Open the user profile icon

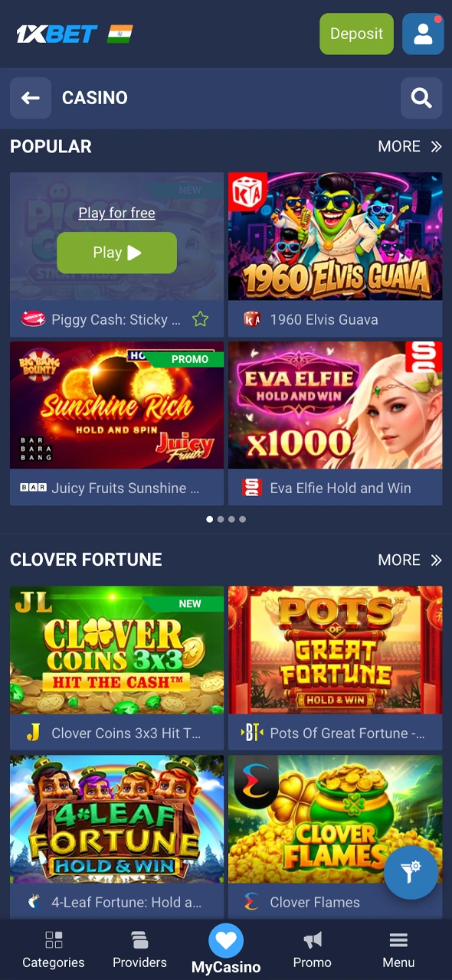pyautogui.click(x=423, y=34)
